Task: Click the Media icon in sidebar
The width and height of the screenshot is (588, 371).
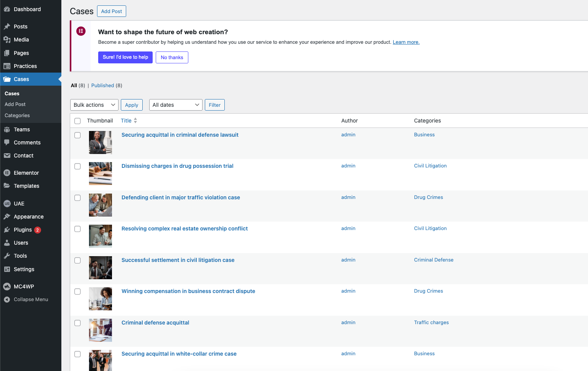Action: tap(7, 40)
